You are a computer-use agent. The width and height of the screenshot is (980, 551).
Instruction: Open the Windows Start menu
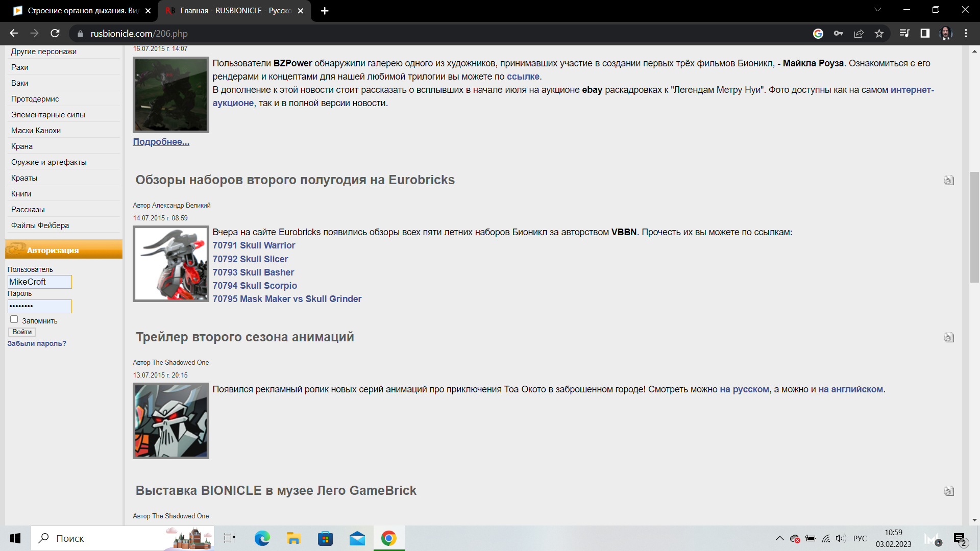[x=15, y=538]
